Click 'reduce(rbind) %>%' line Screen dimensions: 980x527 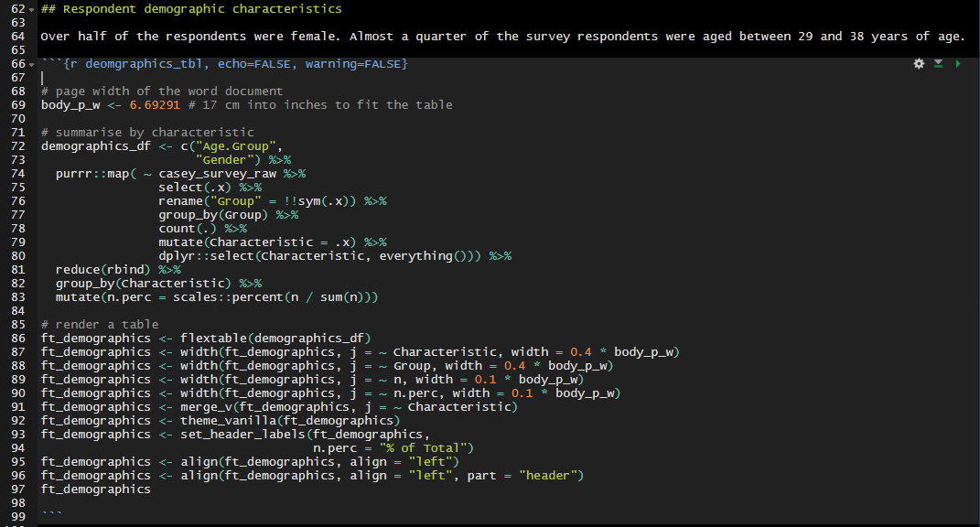[x=118, y=270]
